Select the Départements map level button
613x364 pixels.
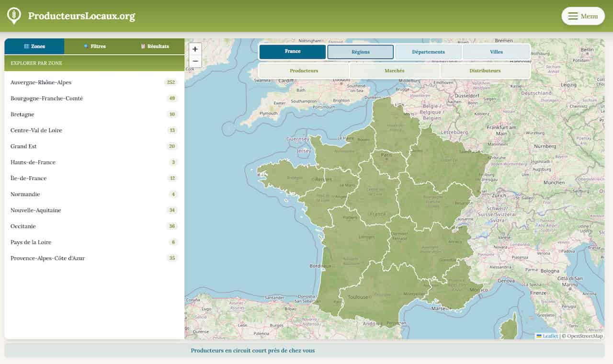pyautogui.click(x=429, y=52)
